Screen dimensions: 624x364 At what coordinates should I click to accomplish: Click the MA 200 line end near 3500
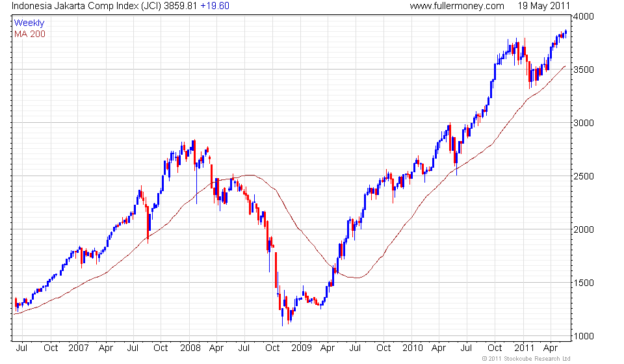point(564,66)
